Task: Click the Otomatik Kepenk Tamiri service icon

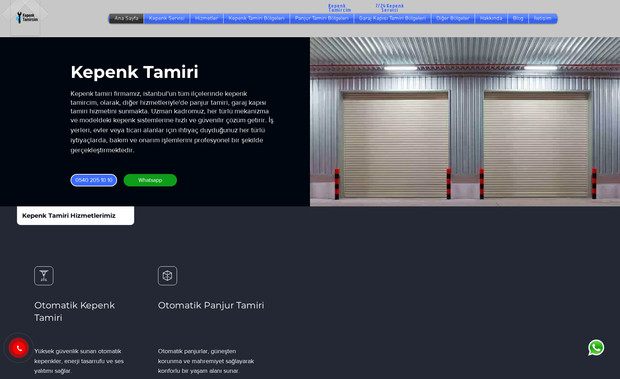Action: tap(44, 275)
